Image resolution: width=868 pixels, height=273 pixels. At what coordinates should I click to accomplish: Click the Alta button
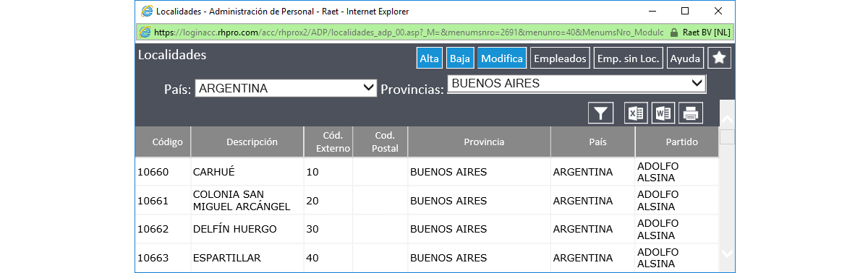pyautogui.click(x=430, y=58)
